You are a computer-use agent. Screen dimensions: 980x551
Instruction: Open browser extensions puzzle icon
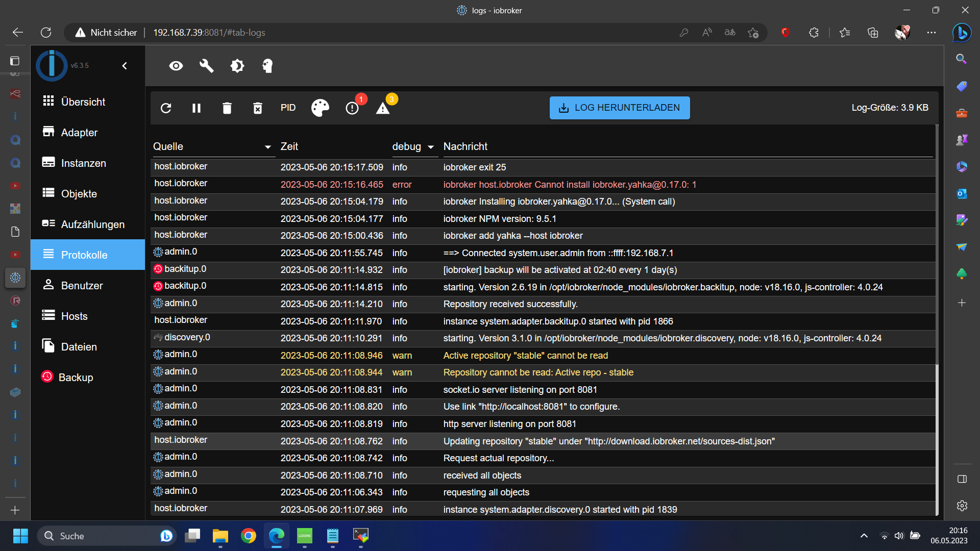[x=814, y=33]
